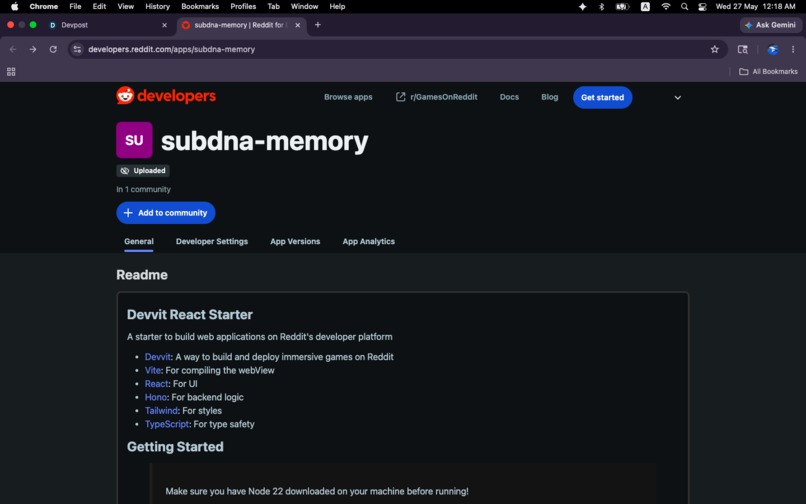Switch to App Analytics tab
Screen dimensions: 806x504
click(x=369, y=241)
